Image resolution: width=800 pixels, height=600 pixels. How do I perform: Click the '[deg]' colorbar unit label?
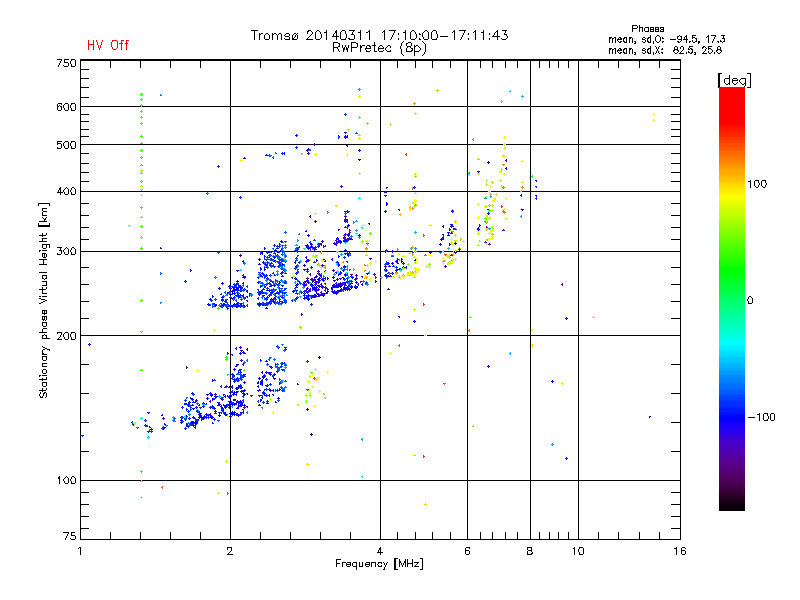pos(734,80)
